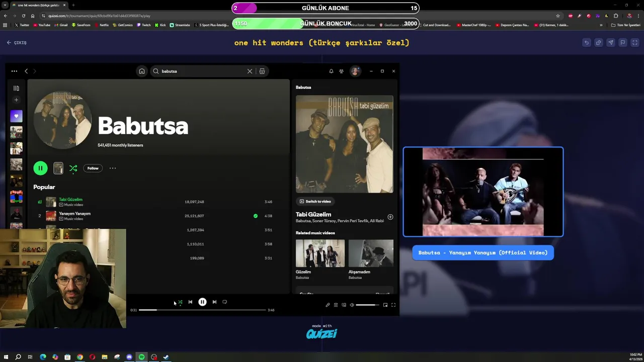
Task: Open the Spotify three-dot app menu
Action: 14,71
